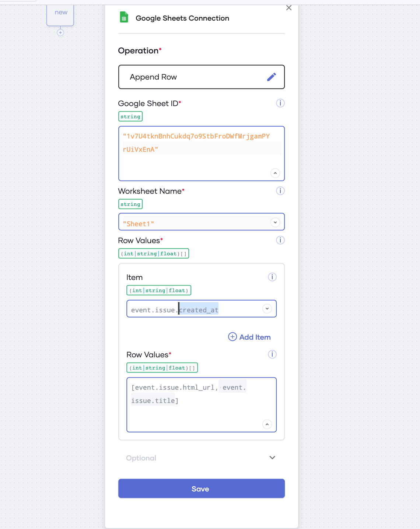
Task: Add a new item to Row Values
Action: (249, 337)
